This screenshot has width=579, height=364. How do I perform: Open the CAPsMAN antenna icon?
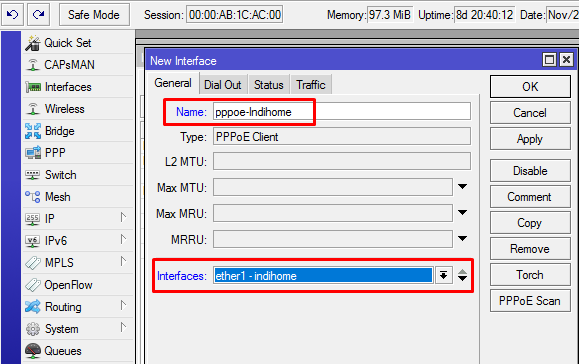[32, 65]
